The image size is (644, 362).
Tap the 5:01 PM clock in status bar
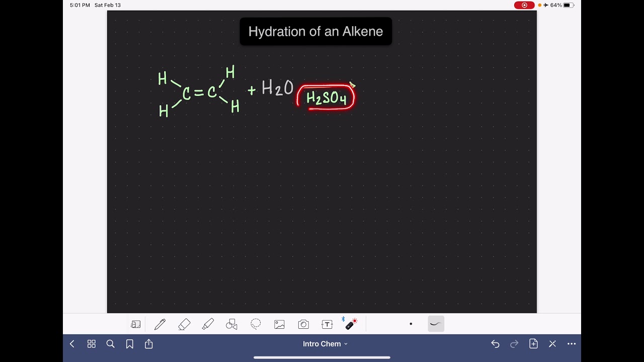(80, 5)
